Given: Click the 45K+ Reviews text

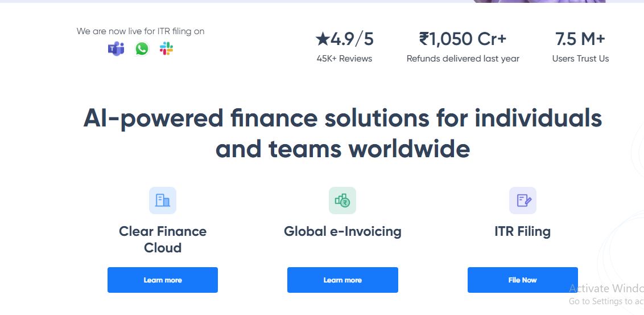Looking at the screenshot, I should click(344, 58).
